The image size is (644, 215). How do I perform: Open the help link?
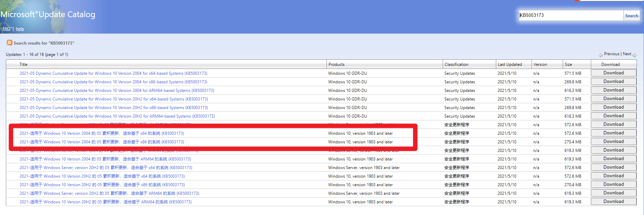click(x=20, y=29)
